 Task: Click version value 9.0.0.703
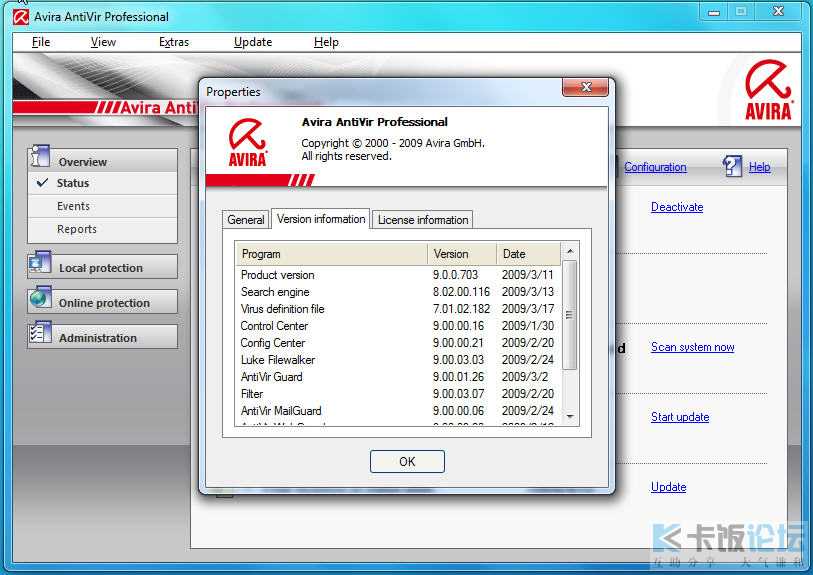coord(456,275)
